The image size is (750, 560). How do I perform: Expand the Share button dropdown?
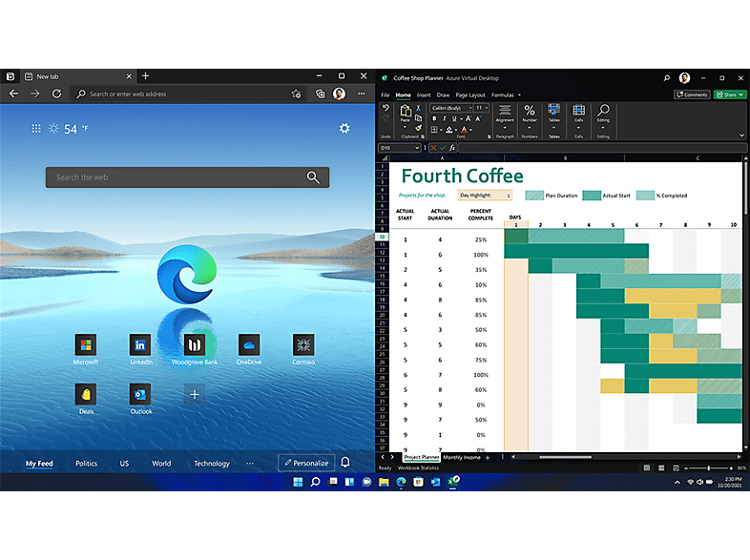click(740, 94)
